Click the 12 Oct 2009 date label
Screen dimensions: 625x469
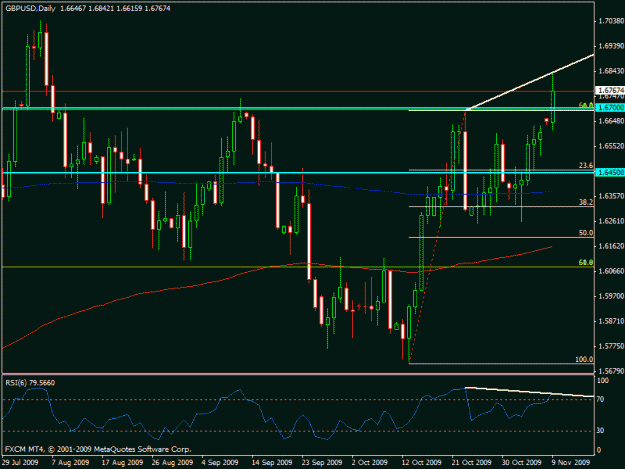(421, 462)
